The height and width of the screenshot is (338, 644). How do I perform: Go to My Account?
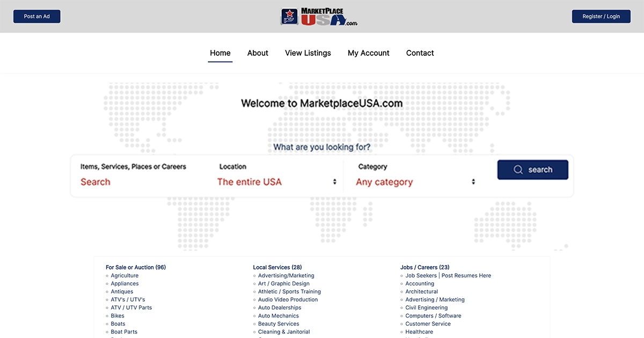pyautogui.click(x=369, y=53)
